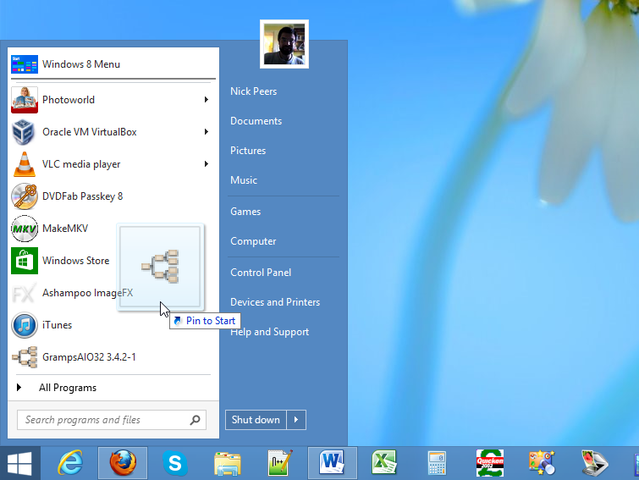Select the VLC media player text
Image resolution: width=639 pixels, height=480 pixels.
pyautogui.click(x=81, y=164)
